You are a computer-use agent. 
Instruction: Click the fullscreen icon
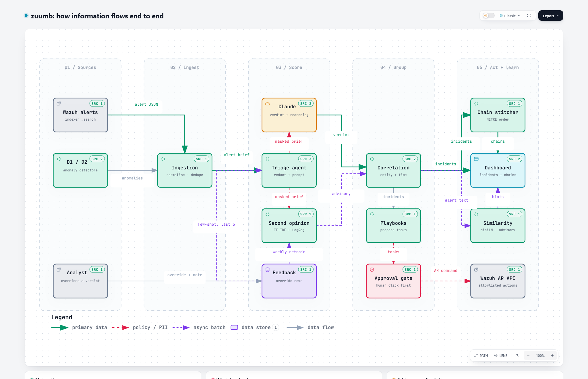[529, 16]
